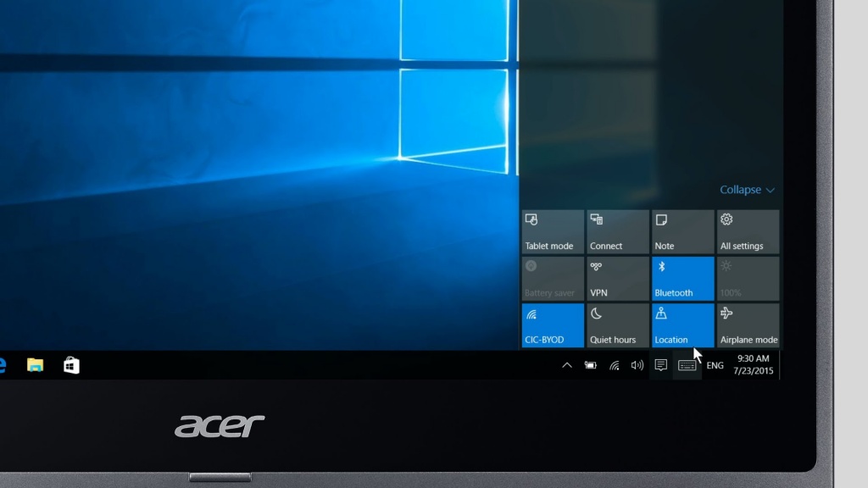Switch ENG input language indicator
This screenshot has height=488, width=868.
point(715,365)
